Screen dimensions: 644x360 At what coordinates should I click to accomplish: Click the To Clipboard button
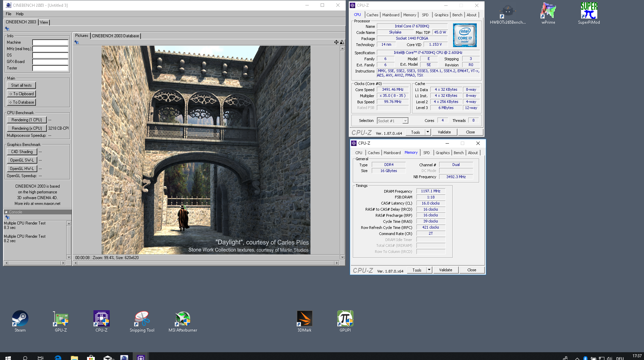(21, 94)
